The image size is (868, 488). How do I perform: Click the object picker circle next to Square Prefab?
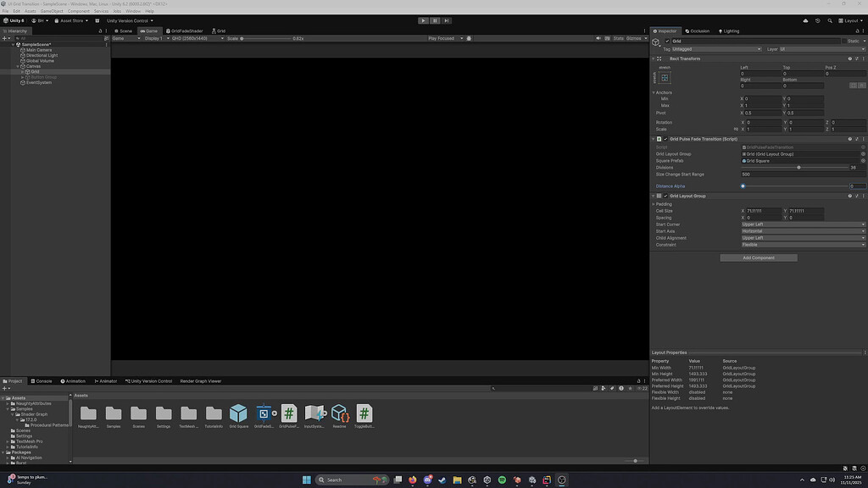point(861,160)
